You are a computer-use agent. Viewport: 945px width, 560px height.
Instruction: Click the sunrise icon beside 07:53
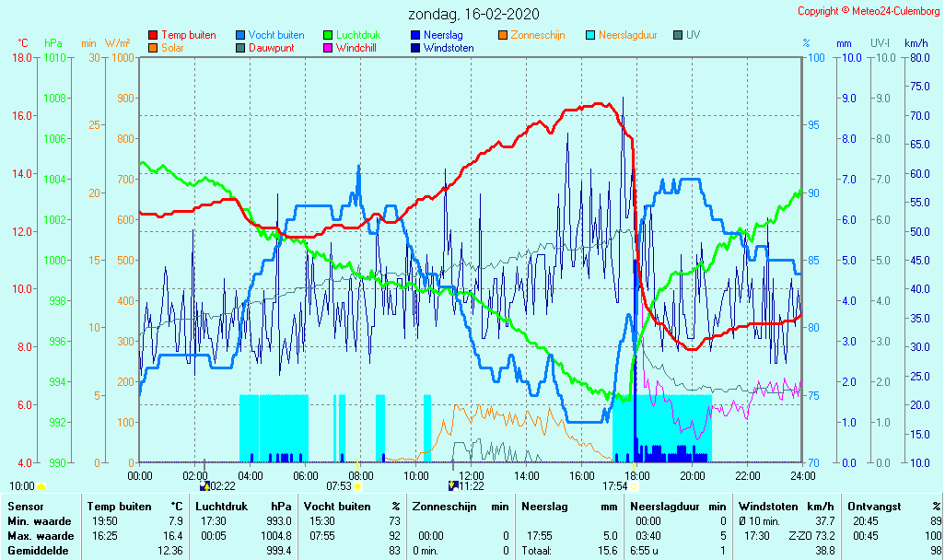coord(358,485)
